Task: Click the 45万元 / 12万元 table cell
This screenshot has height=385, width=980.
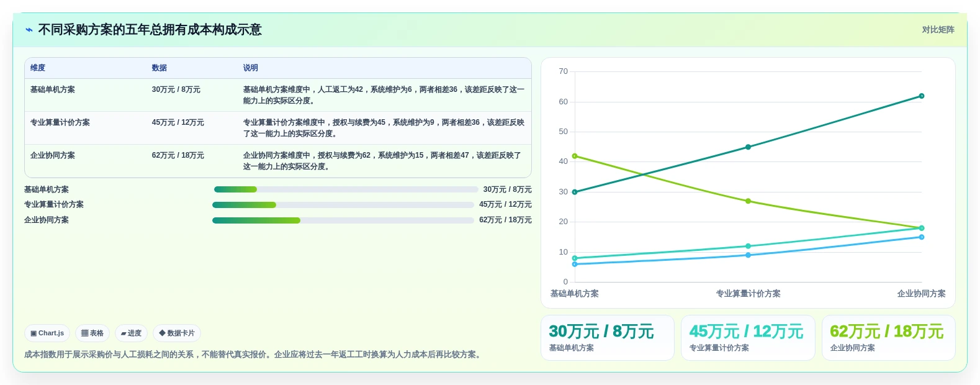Action: point(178,122)
